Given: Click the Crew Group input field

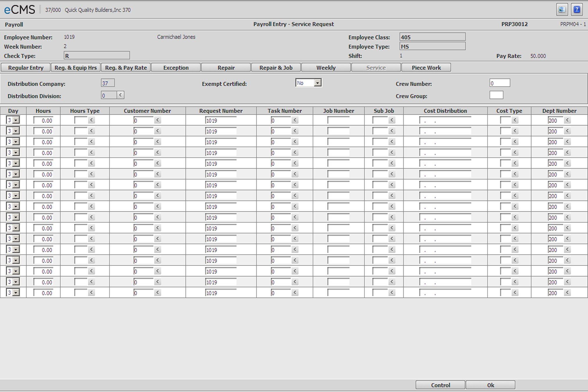Looking at the screenshot, I should [x=496, y=95].
